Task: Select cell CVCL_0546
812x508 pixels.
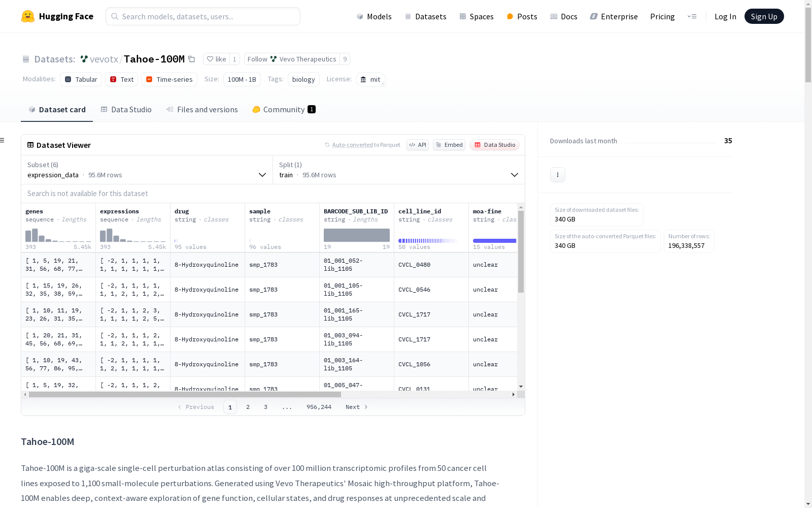Action: click(x=431, y=290)
